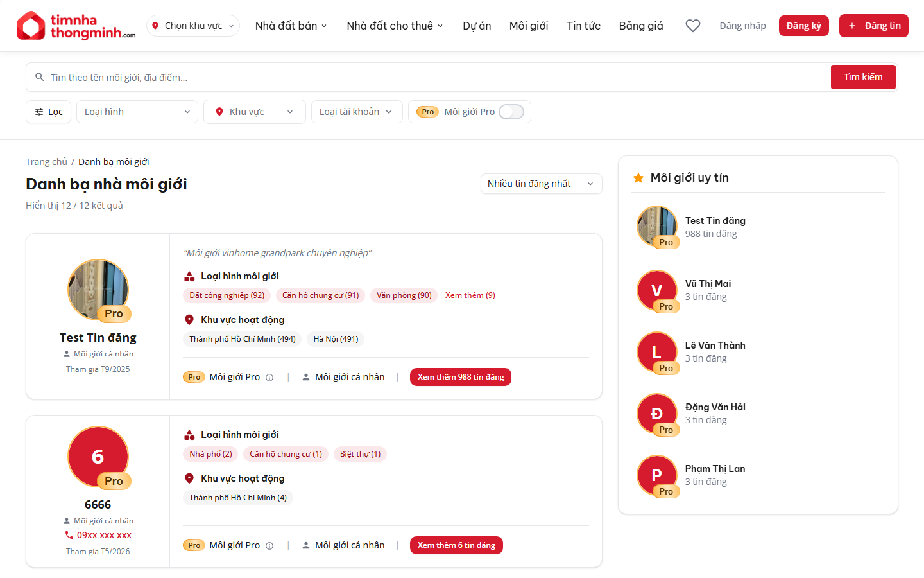
Task: Open the Khu vực filter dropdown
Action: pos(255,112)
